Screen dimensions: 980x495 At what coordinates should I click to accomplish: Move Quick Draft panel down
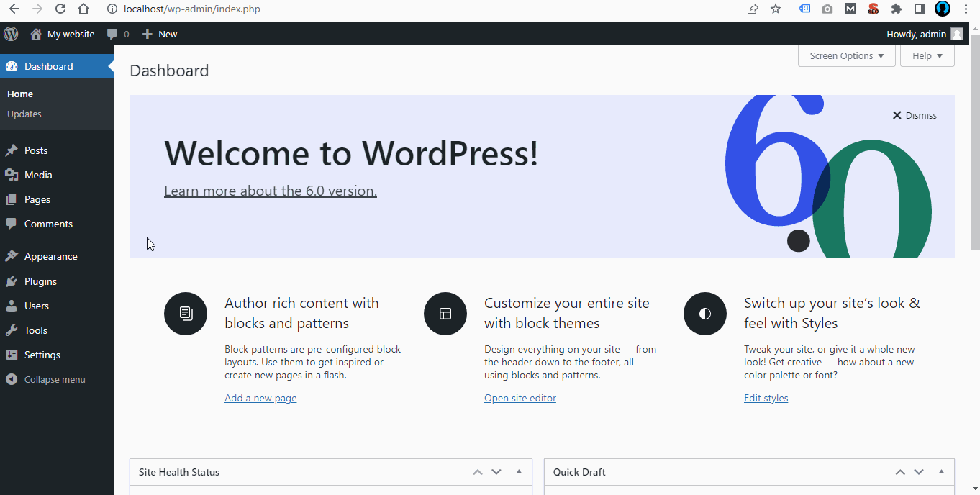tap(919, 472)
